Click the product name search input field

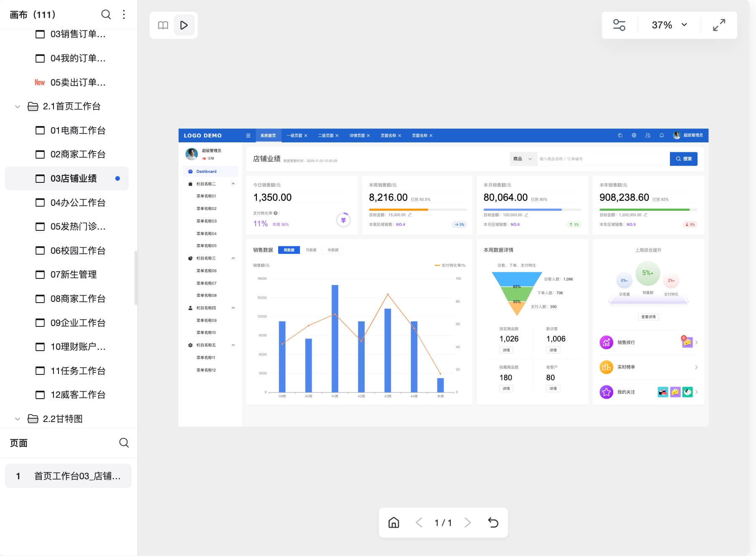[603, 159]
